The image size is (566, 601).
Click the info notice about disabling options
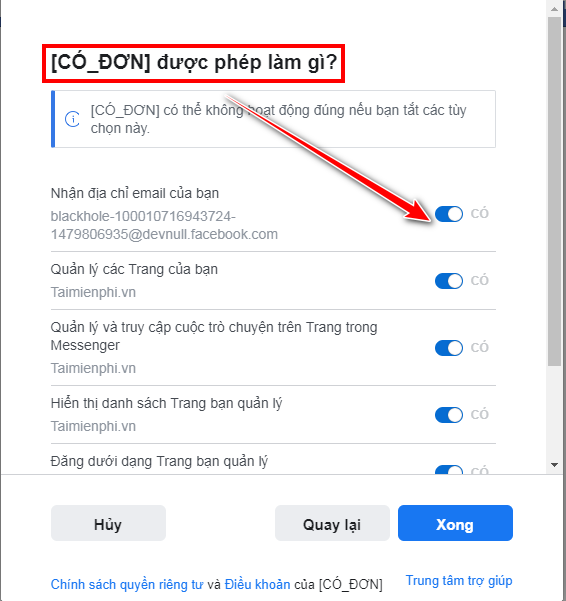point(273,119)
